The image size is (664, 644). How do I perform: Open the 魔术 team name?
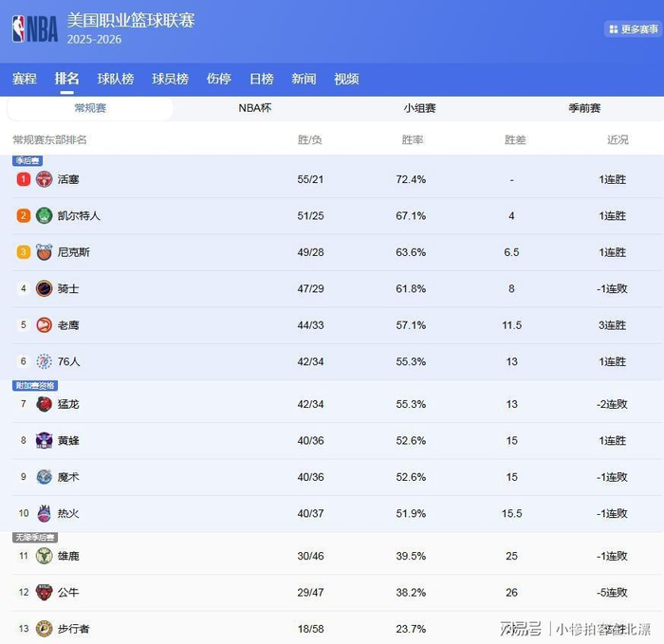[68, 477]
